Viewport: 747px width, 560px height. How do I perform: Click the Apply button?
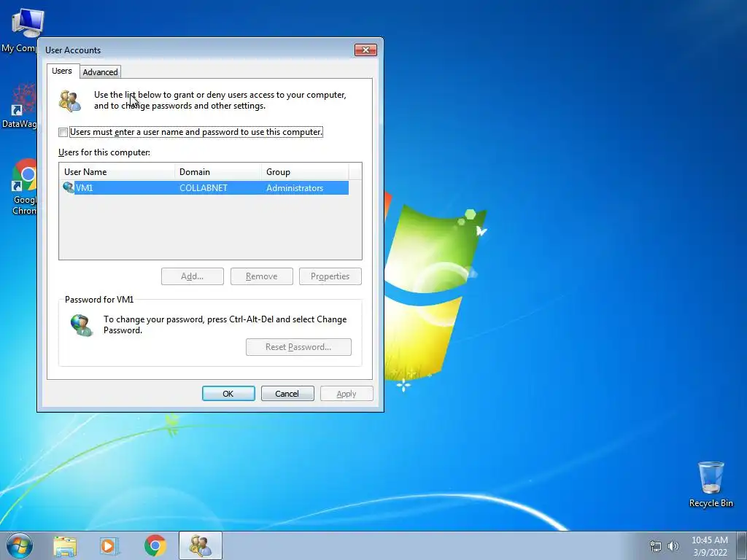[347, 393]
